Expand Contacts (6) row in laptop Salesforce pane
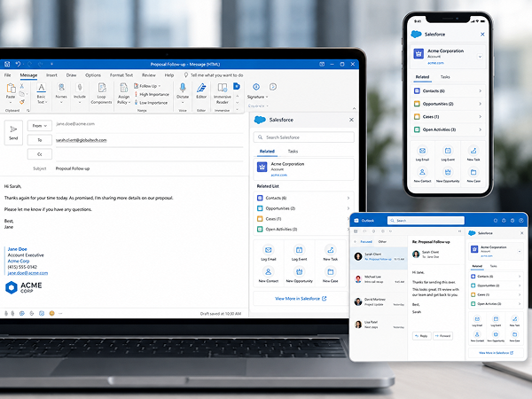The image size is (532, 399). coord(303,198)
